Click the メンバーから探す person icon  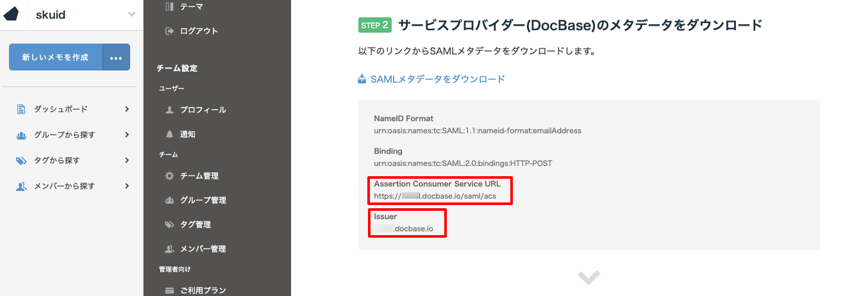coord(21,186)
